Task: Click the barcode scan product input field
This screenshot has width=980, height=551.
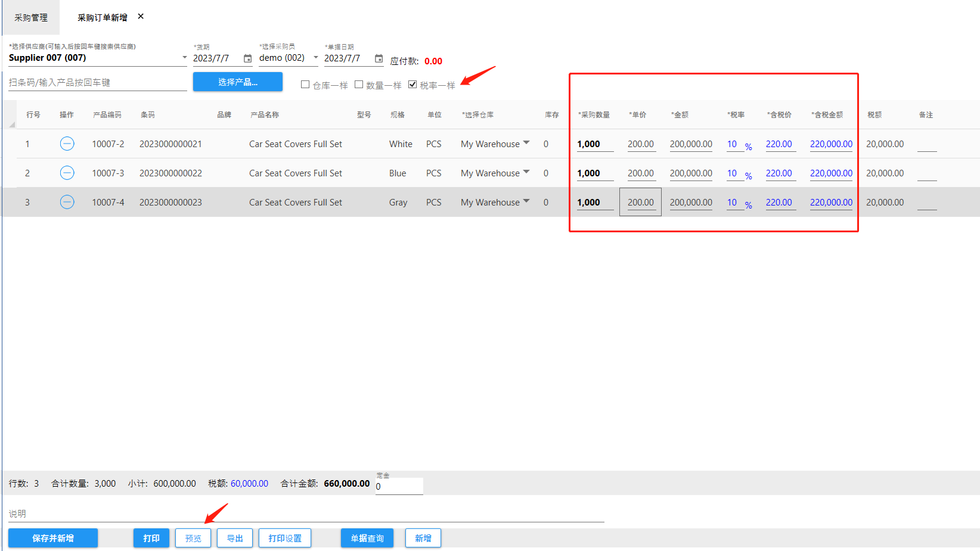Action: (x=97, y=83)
